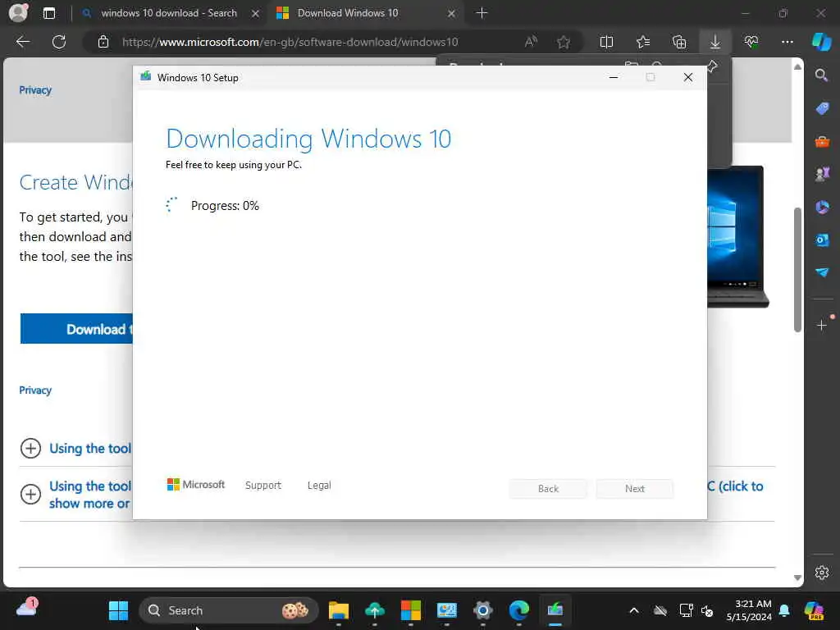Click Support link in Setup window

[x=263, y=486]
